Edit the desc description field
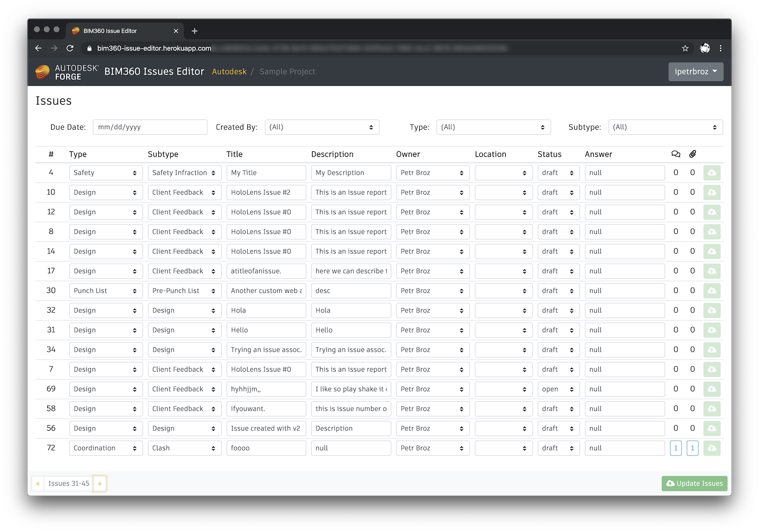 pyautogui.click(x=351, y=291)
